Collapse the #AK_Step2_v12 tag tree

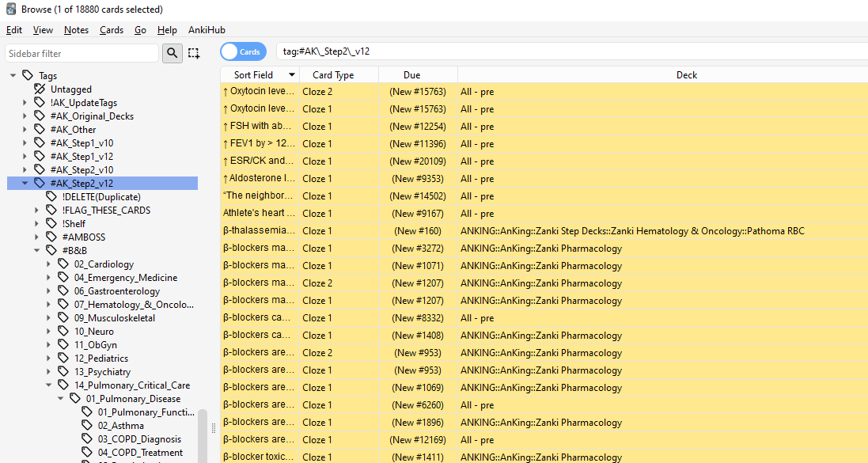point(25,183)
